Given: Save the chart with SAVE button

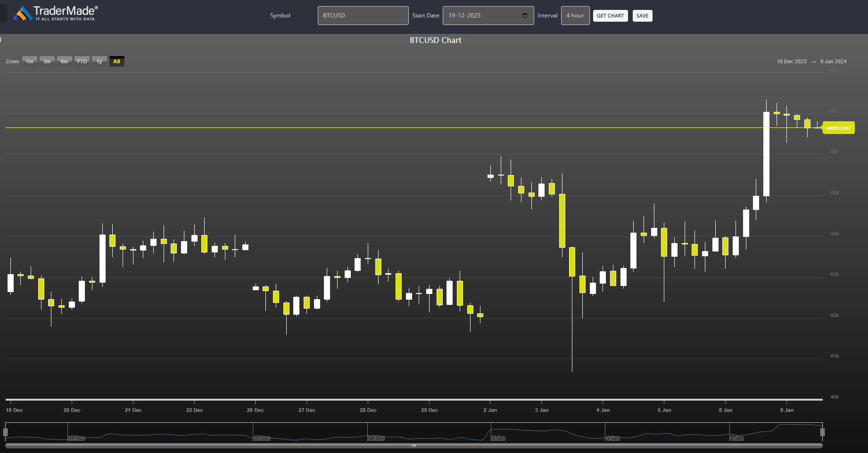Looking at the screenshot, I should 642,16.
